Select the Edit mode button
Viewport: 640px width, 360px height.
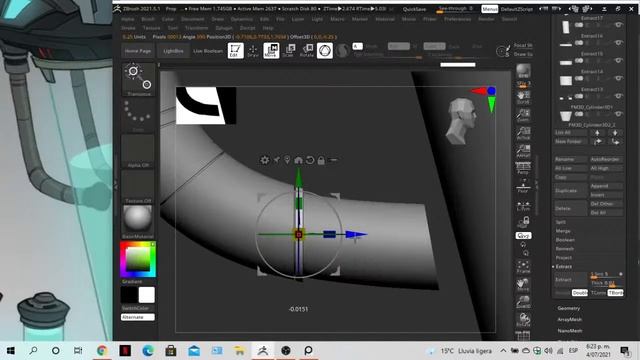tap(236, 51)
